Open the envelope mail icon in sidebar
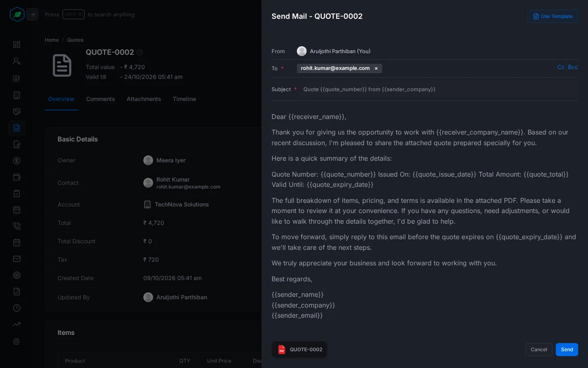This screenshot has width=588, height=368. 17,259
